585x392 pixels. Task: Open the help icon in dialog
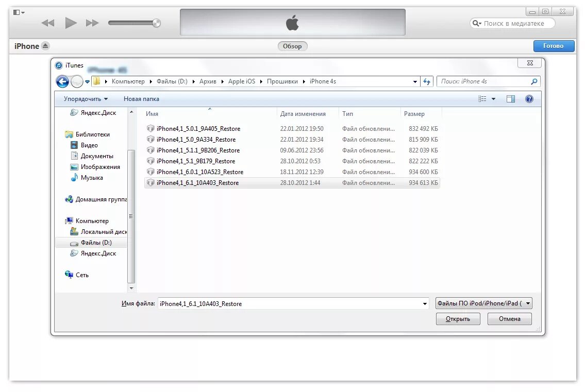pyautogui.click(x=529, y=99)
